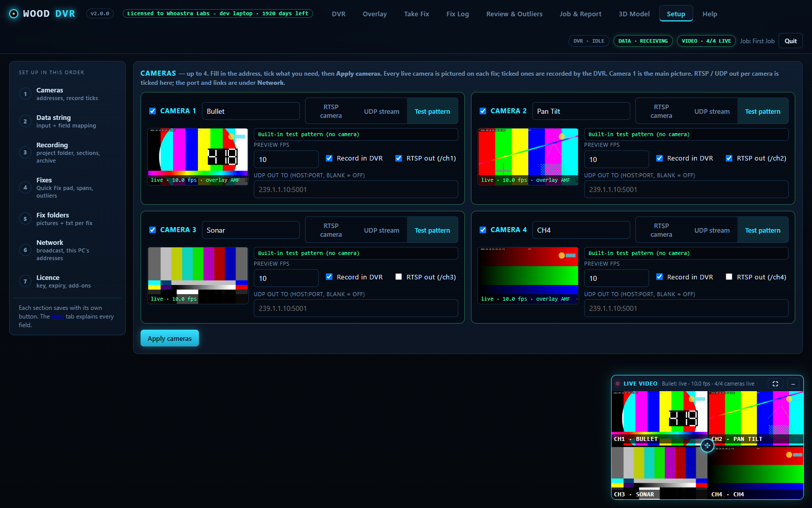
Task: Click the CH2 Pan Tilt live video tile
Action: tap(756, 418)
